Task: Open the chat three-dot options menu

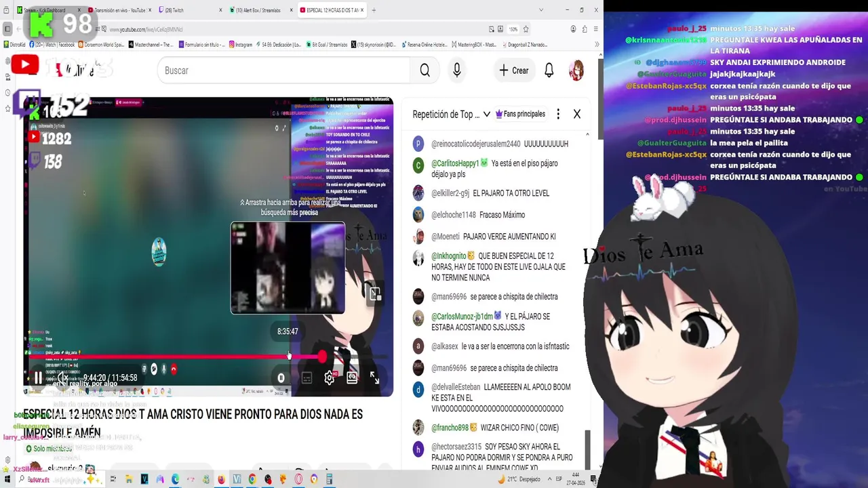Action: point(558,115)
